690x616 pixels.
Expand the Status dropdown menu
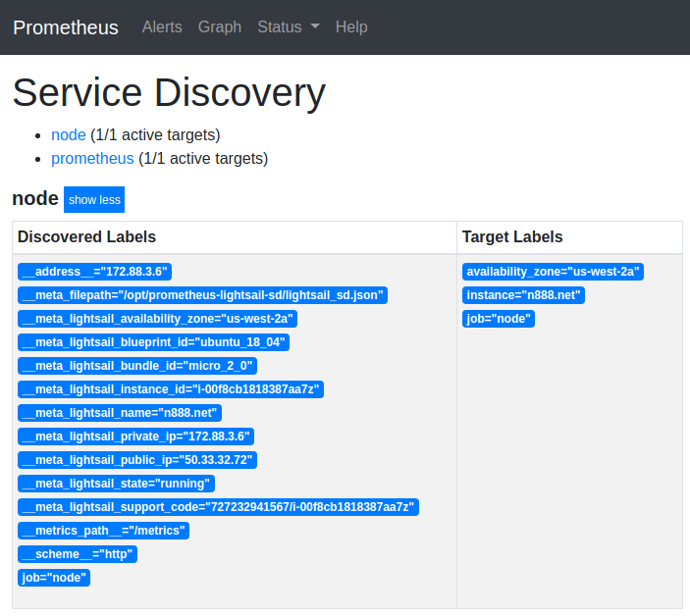[x=289, y=27]
